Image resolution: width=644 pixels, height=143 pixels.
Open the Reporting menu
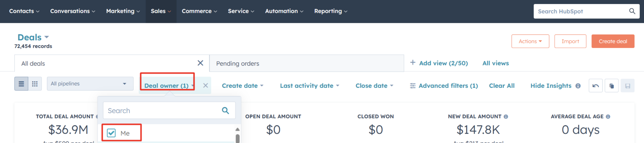(331, 11)
